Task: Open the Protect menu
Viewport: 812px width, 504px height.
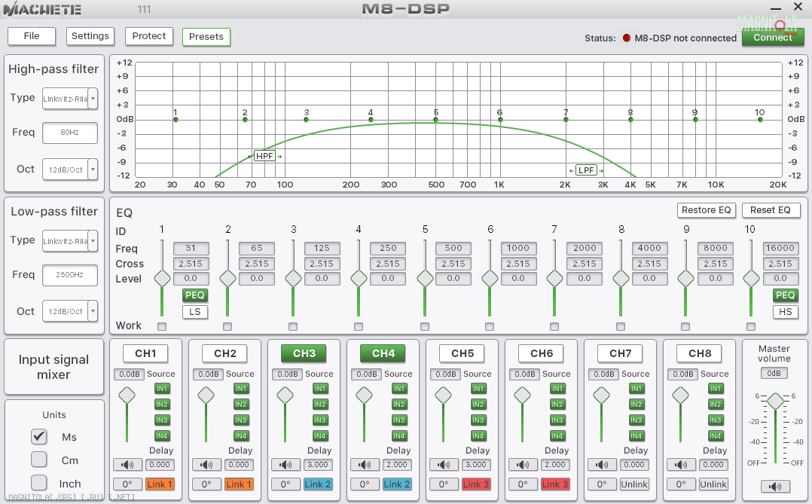Action: 149,36
